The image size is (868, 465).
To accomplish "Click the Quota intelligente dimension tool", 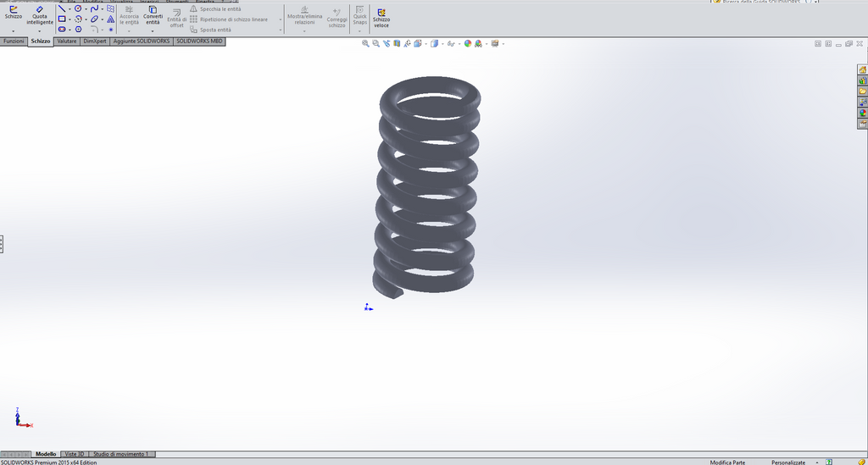I will pyautogui.click(x=40, y=15).
